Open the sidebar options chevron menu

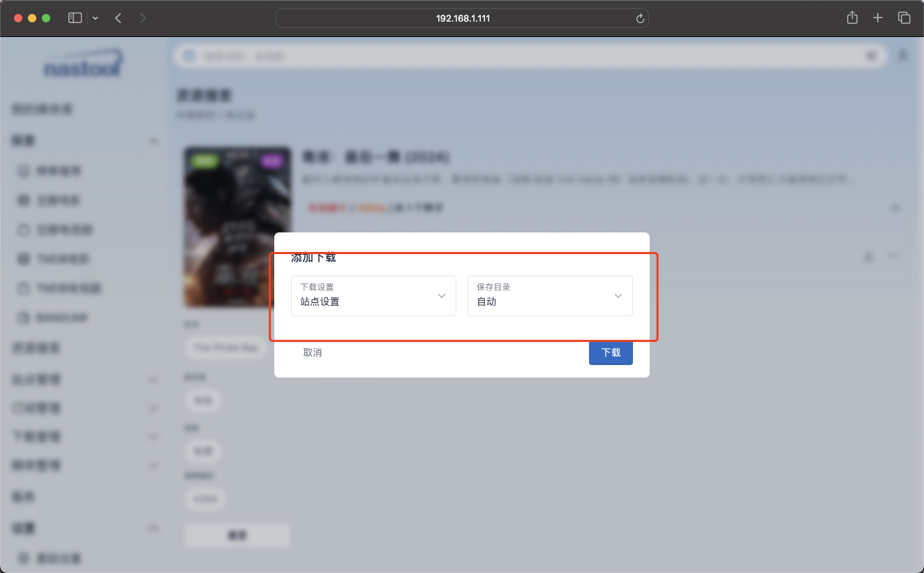pyautogui.click(x=95, y=18)
